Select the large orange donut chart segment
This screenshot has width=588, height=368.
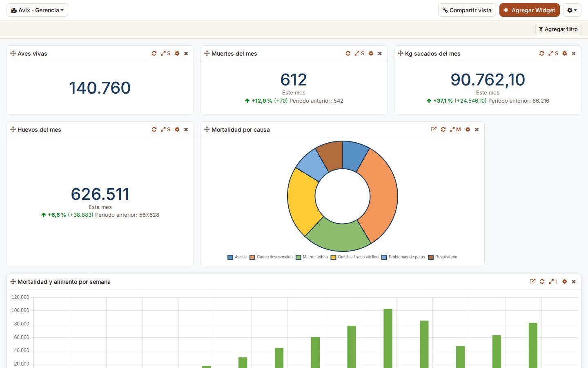coord(383,194)
